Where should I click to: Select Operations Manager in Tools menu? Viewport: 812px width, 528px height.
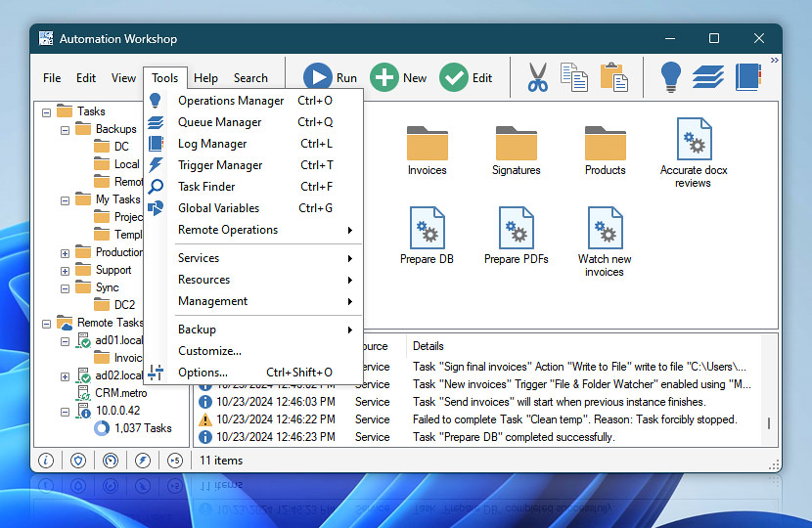point(253,101)
